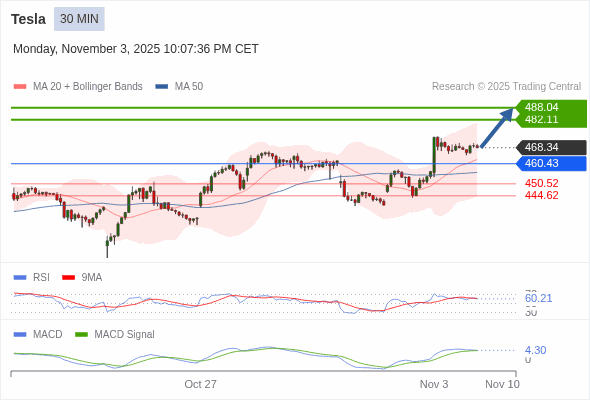Click the pink MA 20 legend swatch
Image resolution: width=590 pixels, height=400 pixels.
point(20,87)
